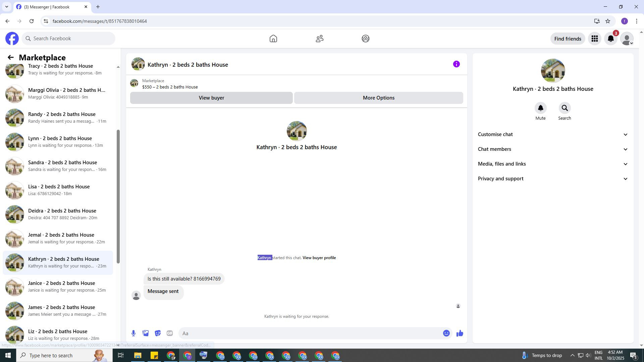Search within the conversation
Screen dimensions: 644x362
point(565,108)
